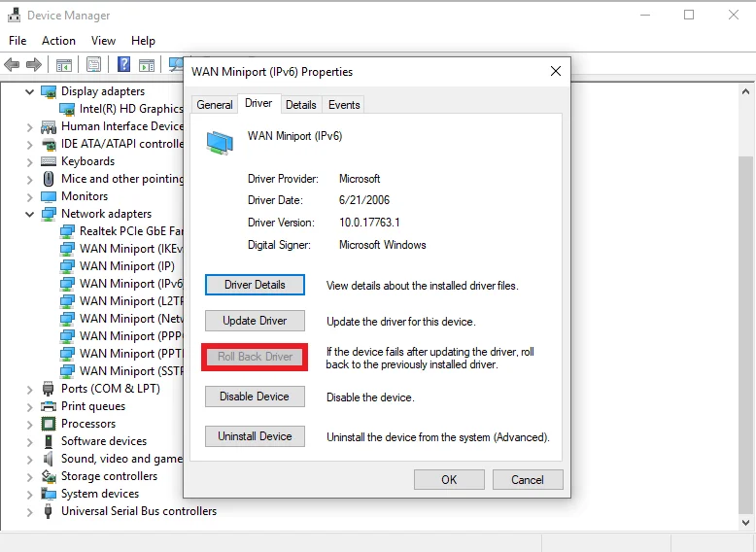Click Monitors category icon
The height and width of the screenshot is (552, 756).
pos(49,196)
